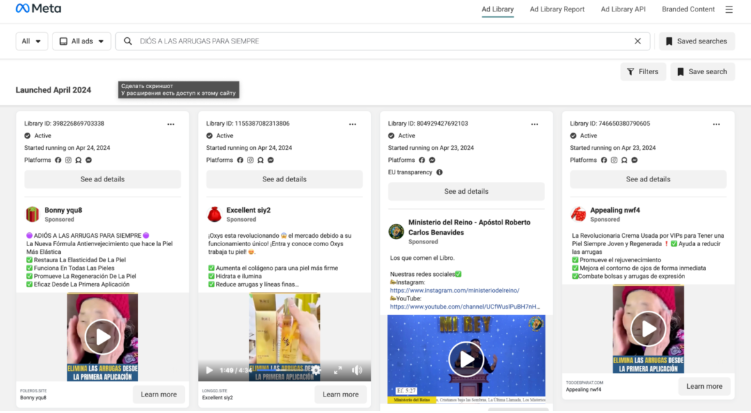Clear the search field with X

click(x=638, y=41)
